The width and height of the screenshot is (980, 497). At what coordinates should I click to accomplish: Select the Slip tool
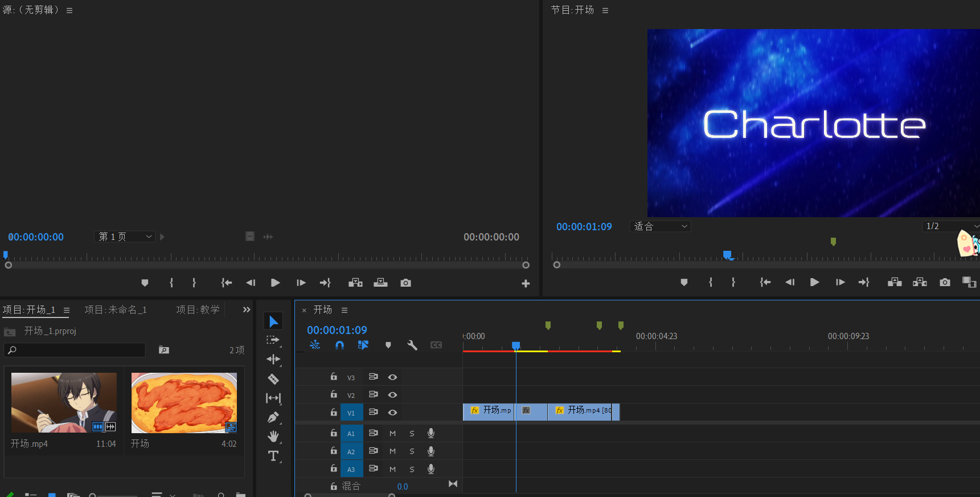tap(273, 398)
